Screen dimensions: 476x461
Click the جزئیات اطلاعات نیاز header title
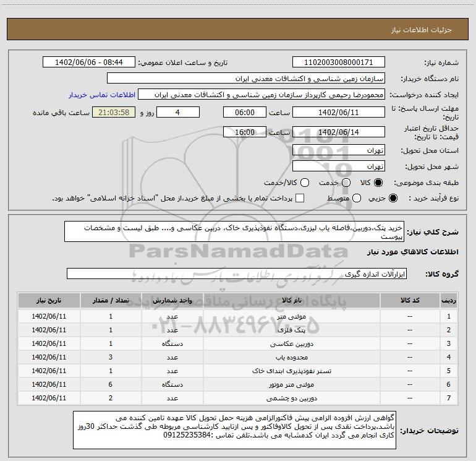coord(422,30)
